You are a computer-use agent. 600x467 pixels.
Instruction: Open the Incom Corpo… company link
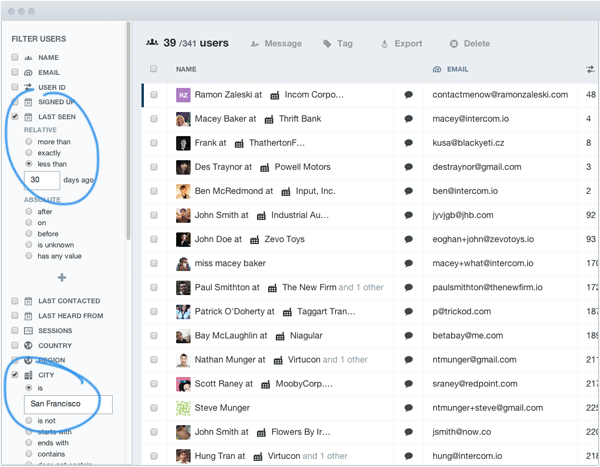click(314, 95)
